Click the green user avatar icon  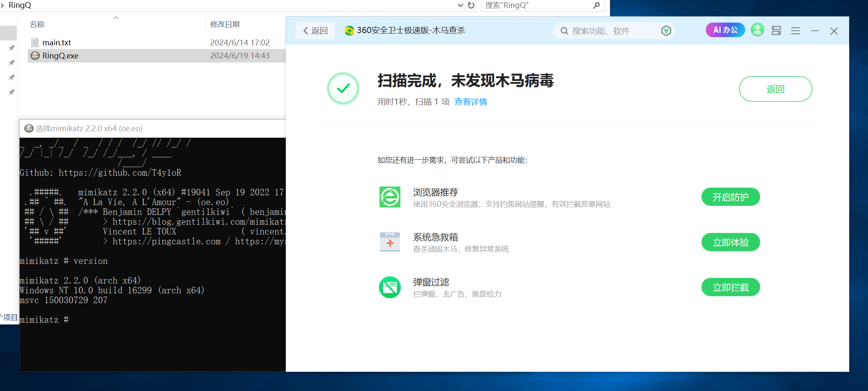(x=757, y=30)
